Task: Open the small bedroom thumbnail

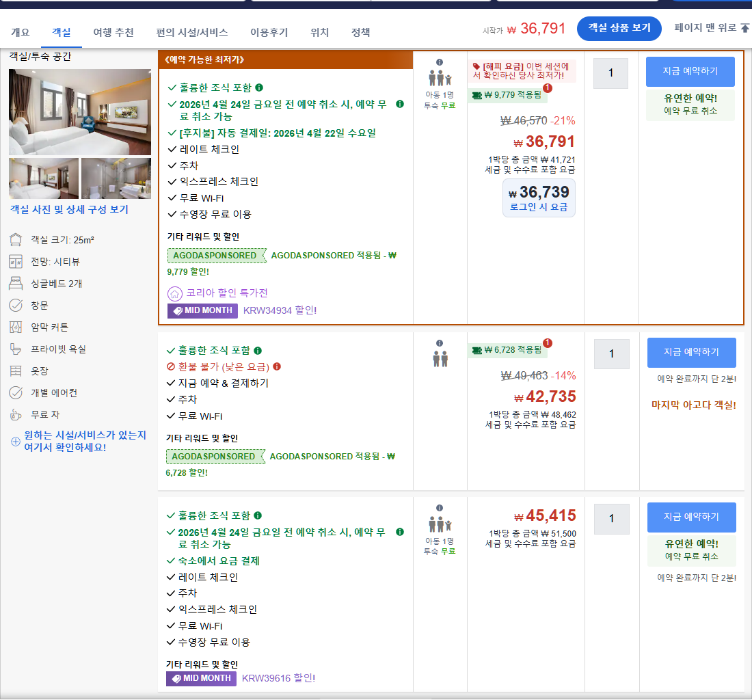Action: 44,178
